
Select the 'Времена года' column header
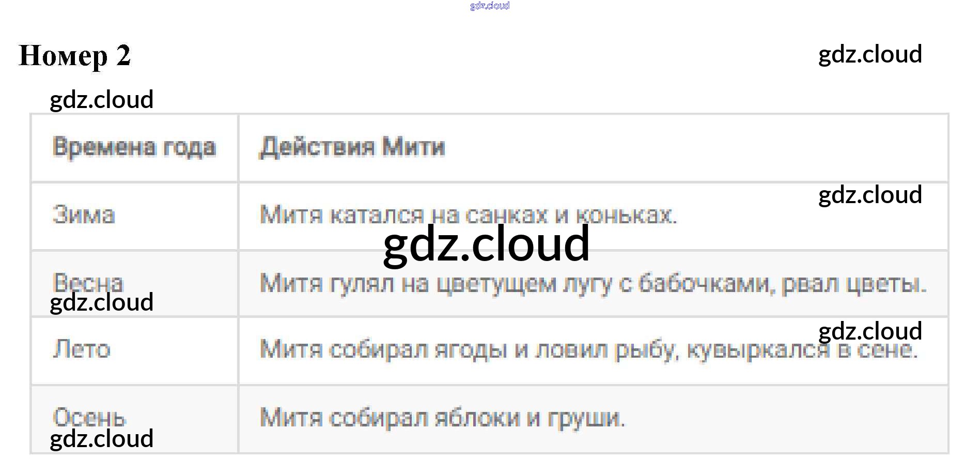pos(134,147)
